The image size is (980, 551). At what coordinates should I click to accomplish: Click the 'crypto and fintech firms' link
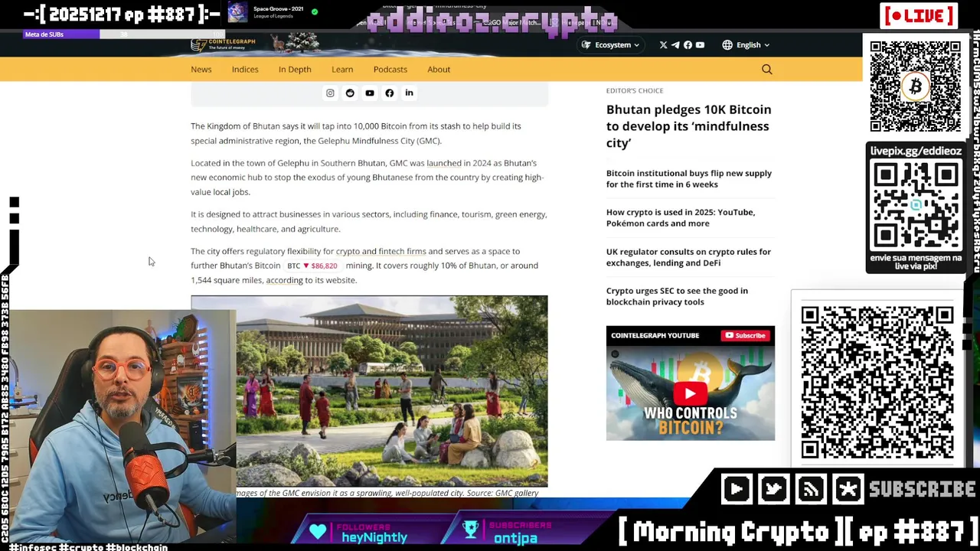pos(381,251)
